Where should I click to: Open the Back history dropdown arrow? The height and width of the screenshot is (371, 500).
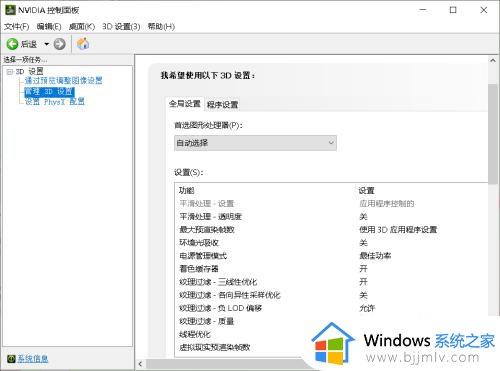(x=47, y=44)
